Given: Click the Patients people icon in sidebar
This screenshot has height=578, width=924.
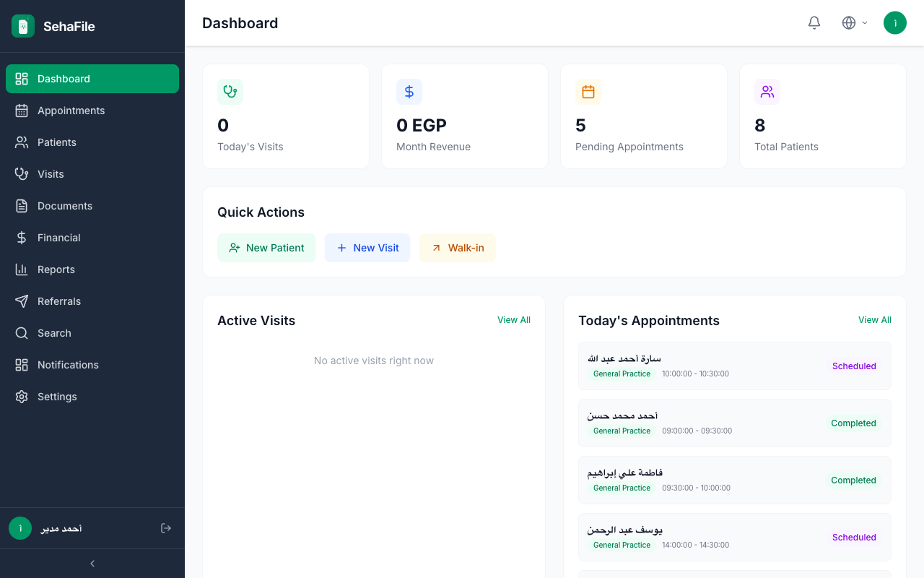Looking at the screenshot, I should pos(22,142).
